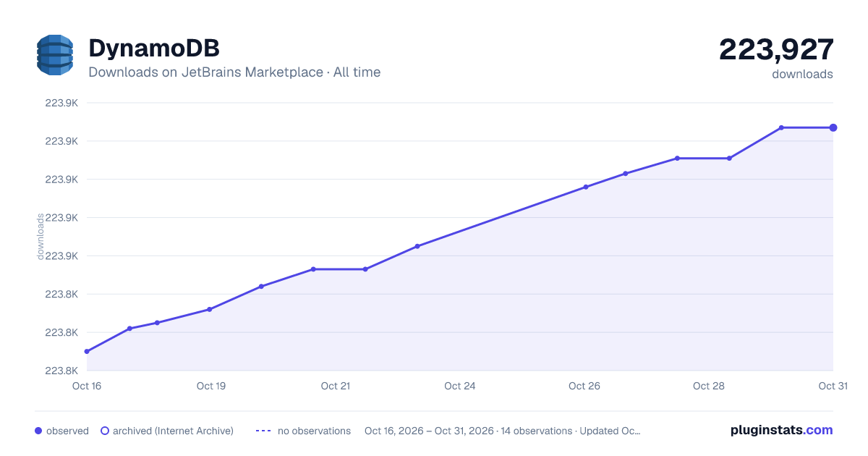This screenshot has height=456, width=868.
Task: Click the 'no observations' legend label
Action: (314, 431)
